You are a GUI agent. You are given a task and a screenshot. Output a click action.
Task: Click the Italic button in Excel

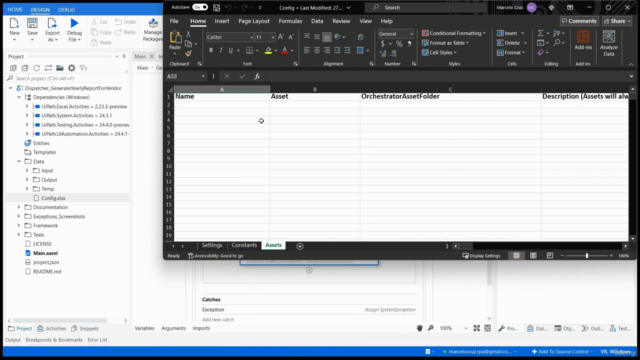[221, 50]
